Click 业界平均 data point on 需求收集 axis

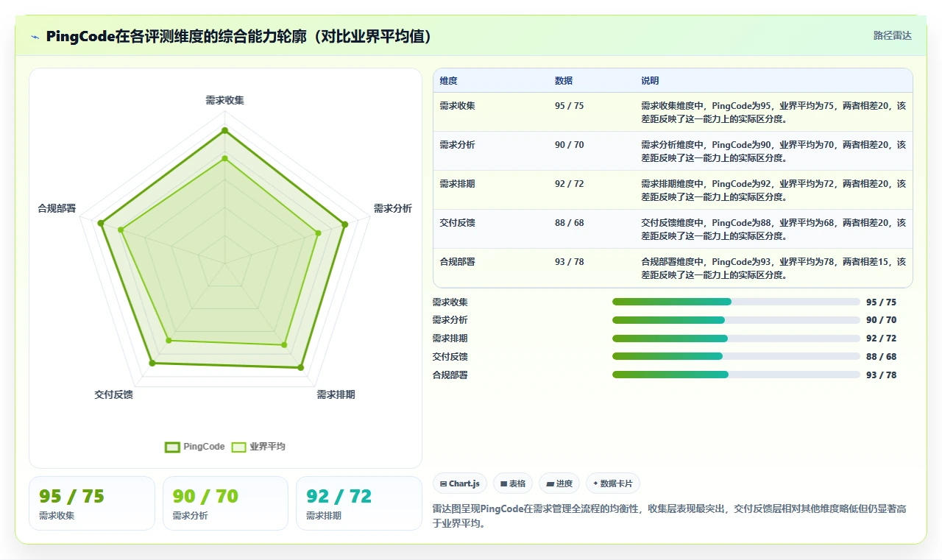click(224, 158)
